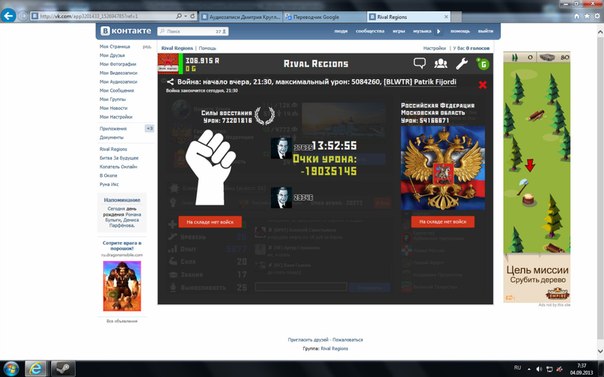This screenshot has width=604, height=377.
Task: Click the lumberjack game ad banner
Action: [x=537, y=177]
